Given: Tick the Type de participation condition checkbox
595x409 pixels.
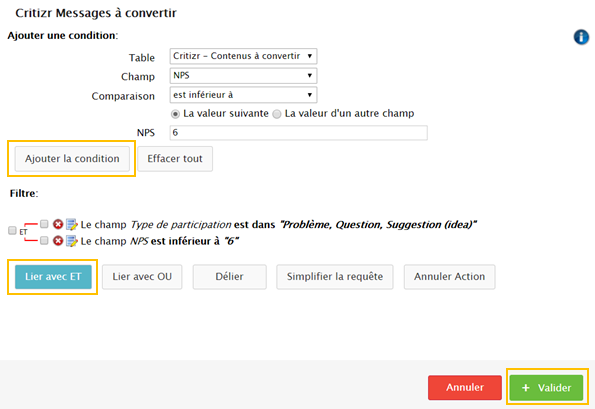Looking at the screenshot, I should pyautogui.click(x=44, y=224).
